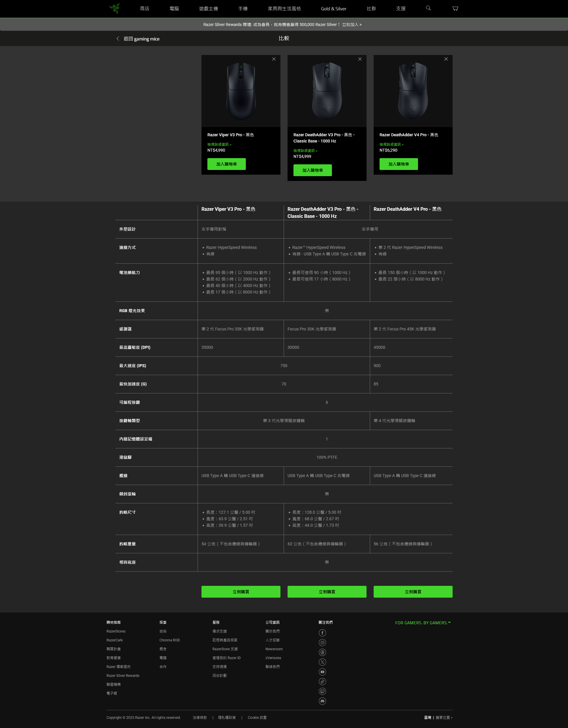This screenshot has height=728, width=568.
Task: Open 法律條款 link at page bottom
Action: pos(200,718)
